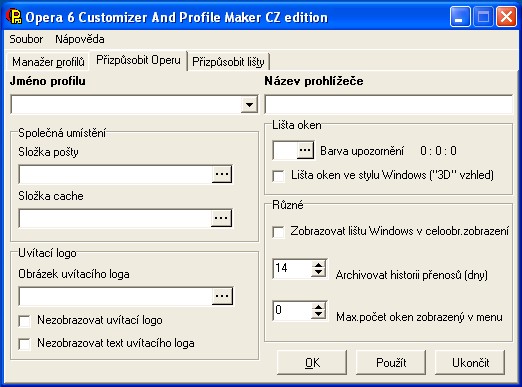Click the Obrázek uvítacího loga field
522x387 pixels.
pyautogui.click(x=115, y=296)
